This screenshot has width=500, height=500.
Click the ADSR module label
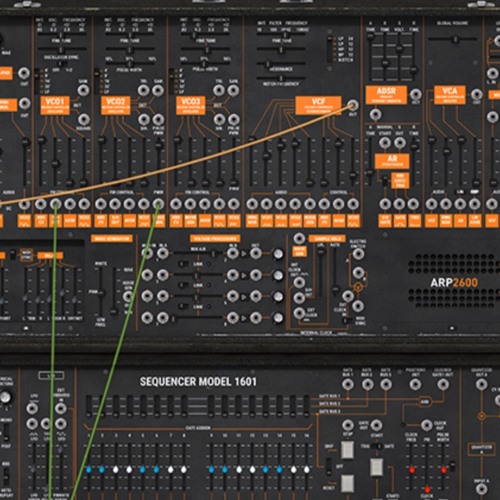coord(386,95)
